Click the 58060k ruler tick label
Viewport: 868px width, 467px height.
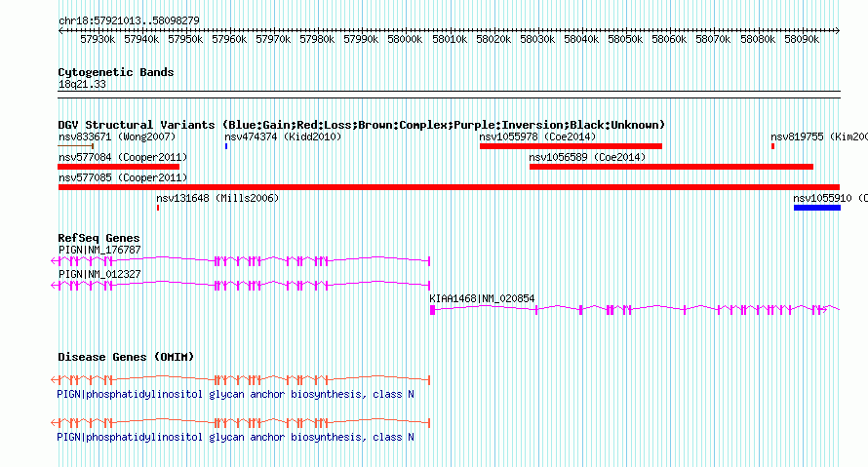pos(669,39)
